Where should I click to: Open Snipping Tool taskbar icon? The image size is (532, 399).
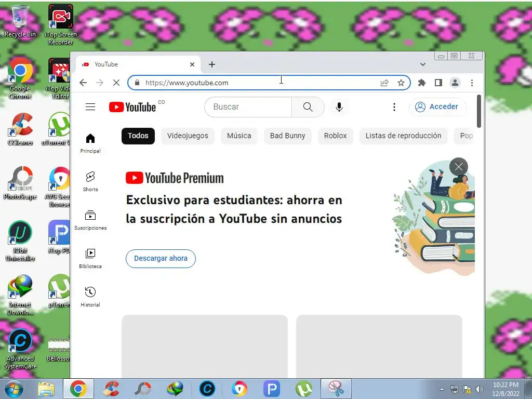pyautogui.click(x=336, y=389)
